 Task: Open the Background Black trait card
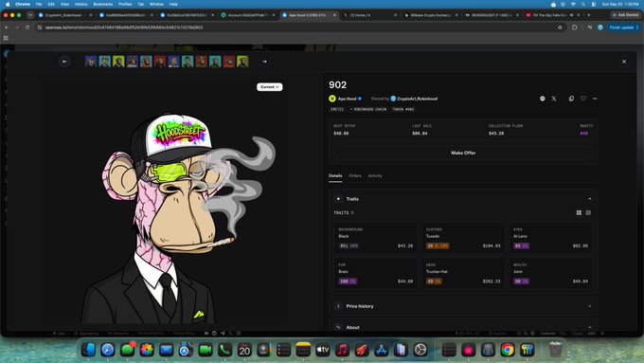pos(375,238)
